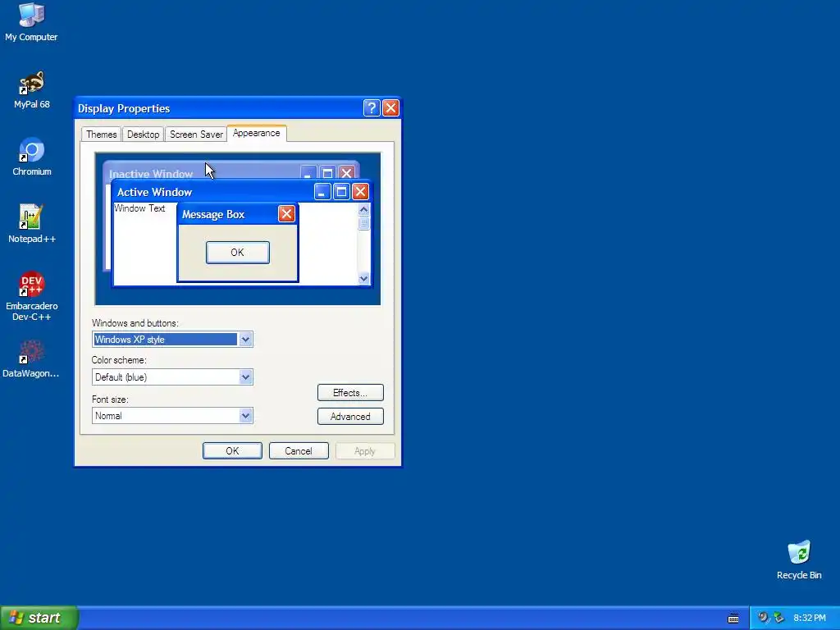
Task: Close the Display Properties dialog
Action: coord(390,108)
